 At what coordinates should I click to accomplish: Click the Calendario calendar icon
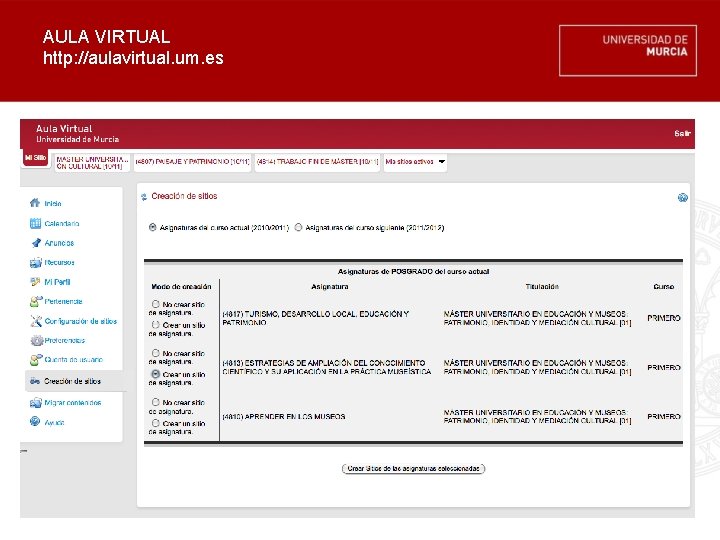pos(35,223)
